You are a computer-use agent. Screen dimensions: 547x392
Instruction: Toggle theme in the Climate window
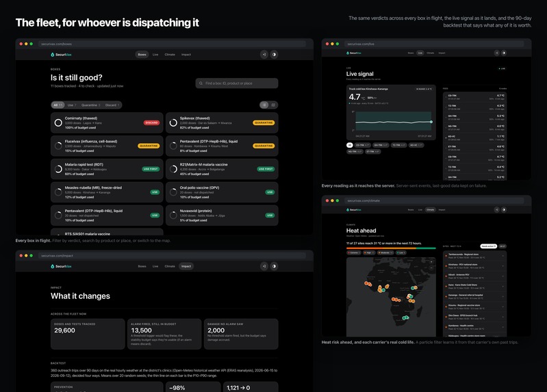point(504,209)
